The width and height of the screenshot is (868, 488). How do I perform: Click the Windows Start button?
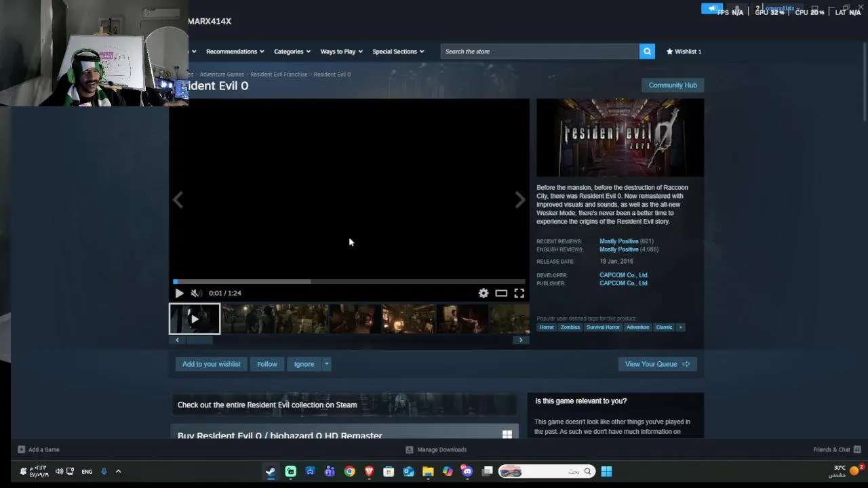(x=606, y=472)
